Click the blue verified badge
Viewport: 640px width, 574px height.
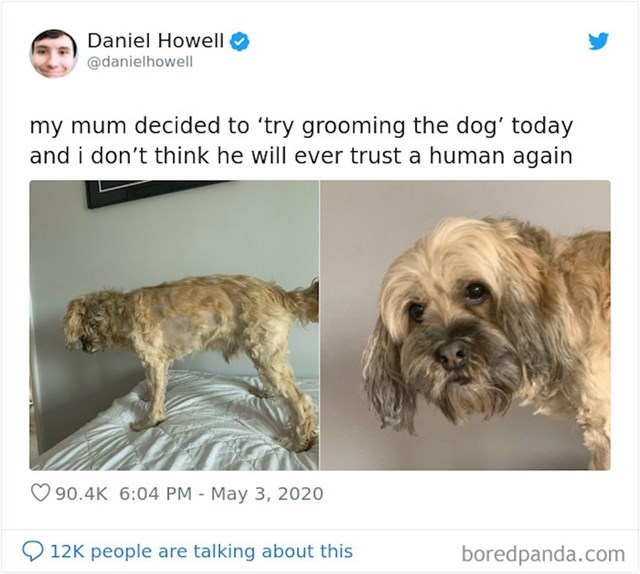click(240, 42)
